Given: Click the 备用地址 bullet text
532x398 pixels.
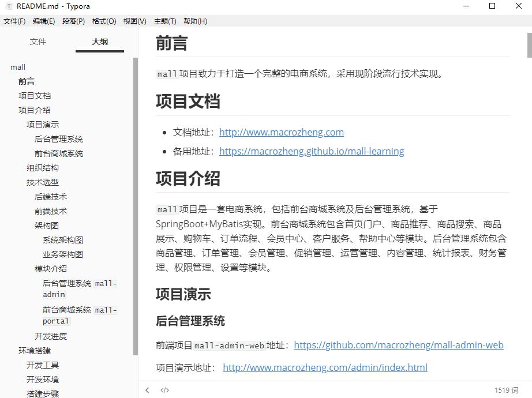Looking at the screenshot, I should tap(194, 151).
